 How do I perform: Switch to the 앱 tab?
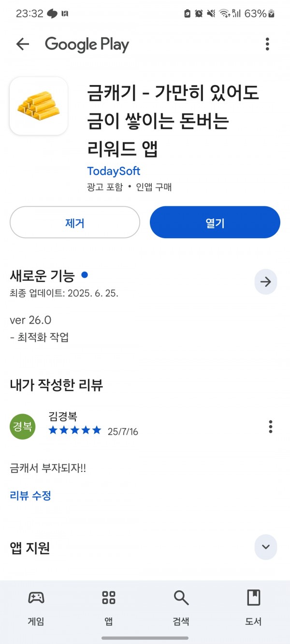[x=109, y=608]
